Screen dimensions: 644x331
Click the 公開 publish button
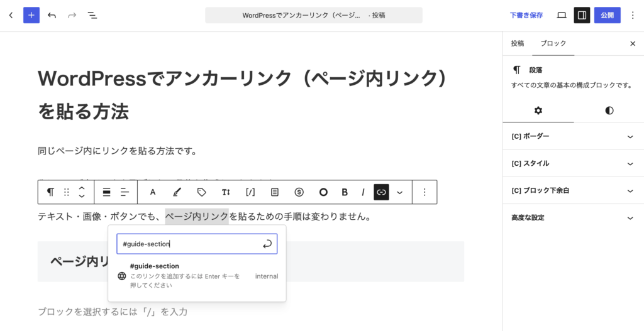(x=607, y=15)
